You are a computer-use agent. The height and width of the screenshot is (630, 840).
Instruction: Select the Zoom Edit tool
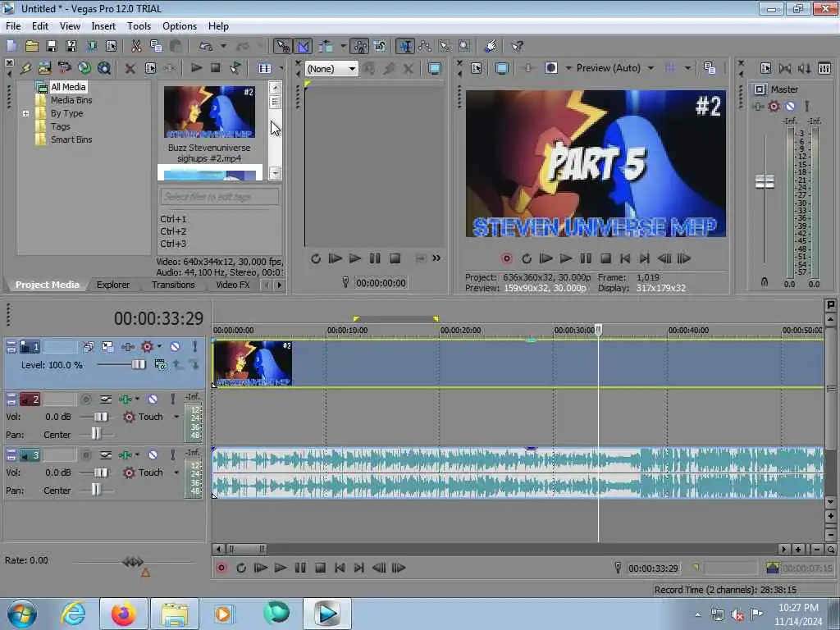[464, 46]
